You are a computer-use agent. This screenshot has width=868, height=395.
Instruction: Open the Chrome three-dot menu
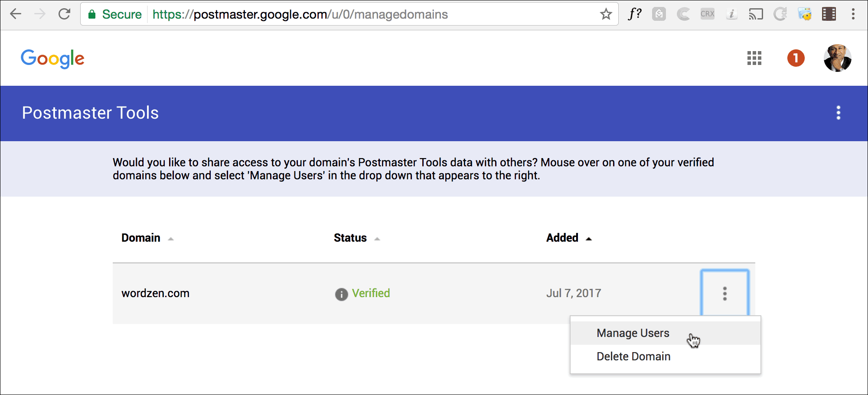853,14
